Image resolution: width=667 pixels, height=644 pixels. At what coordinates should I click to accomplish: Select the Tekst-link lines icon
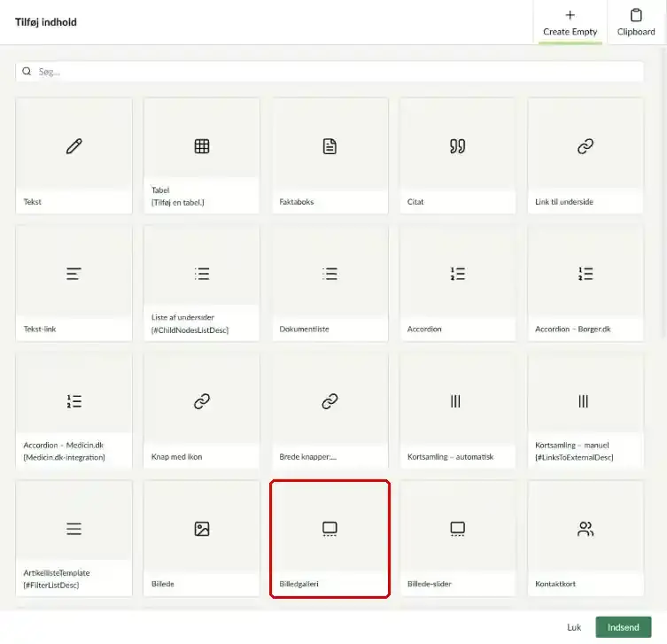[x=74, y=274]
